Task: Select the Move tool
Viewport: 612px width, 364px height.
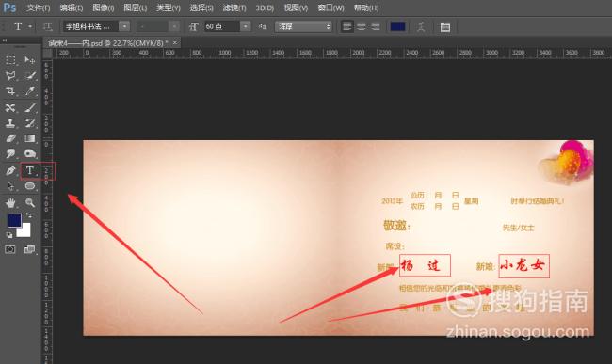Action: pyautogui.click(x=30, y=59)
